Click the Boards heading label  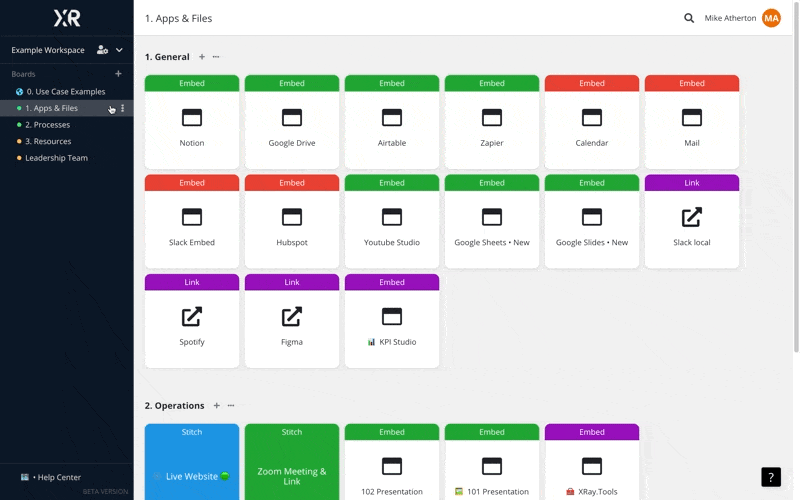pyautogui.click(x=23, y=74)
